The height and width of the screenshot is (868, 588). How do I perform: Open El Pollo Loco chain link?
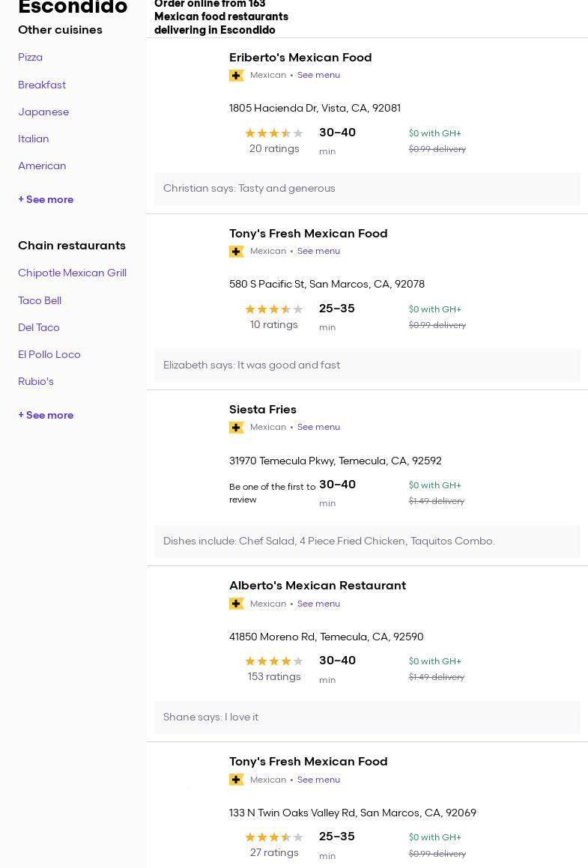point(49,355)
